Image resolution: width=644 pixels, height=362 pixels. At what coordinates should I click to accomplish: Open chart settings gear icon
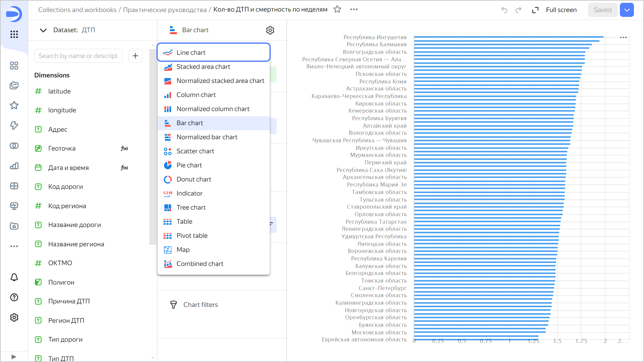click(x=270, y=30)
